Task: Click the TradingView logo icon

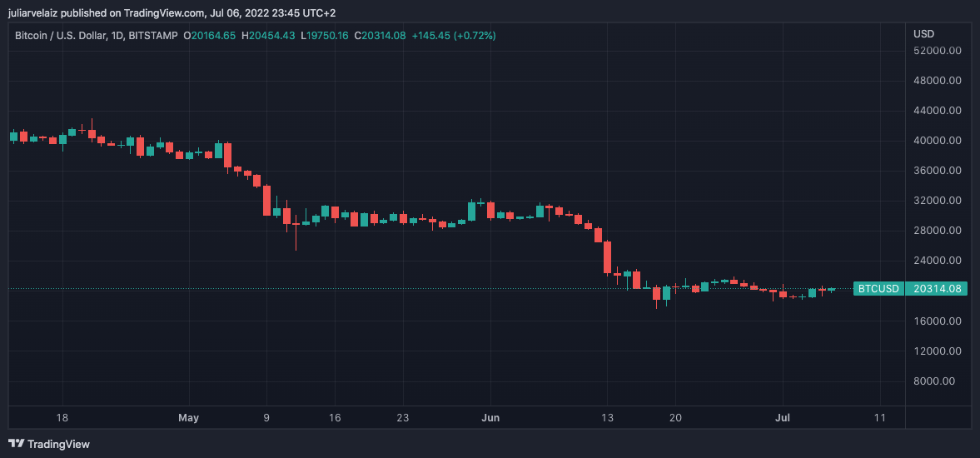Action: (x=16, y=444)
